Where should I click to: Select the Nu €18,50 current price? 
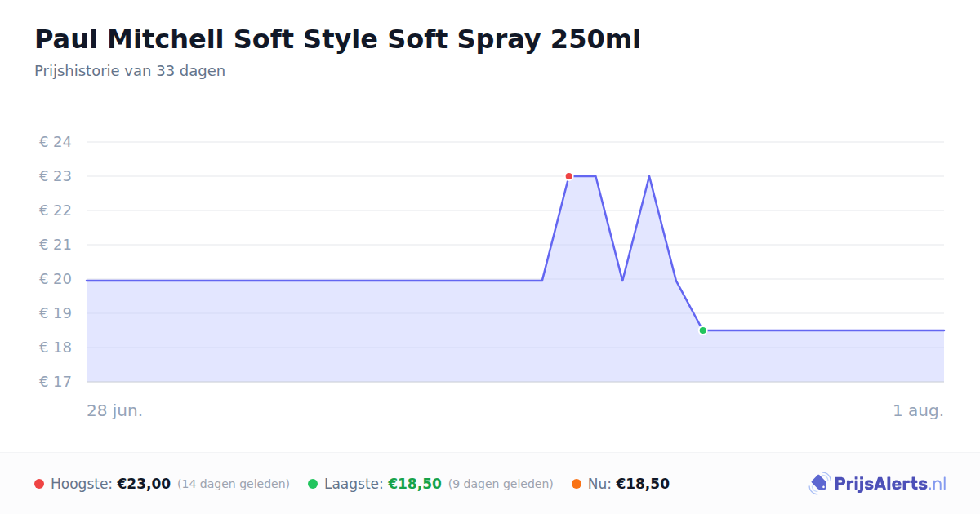(643, 484)
